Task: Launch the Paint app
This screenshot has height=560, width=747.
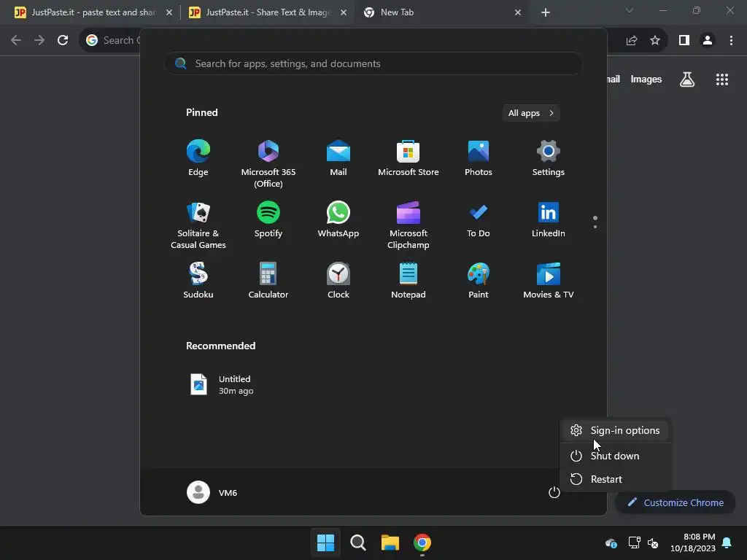Action: pos(479,281)
